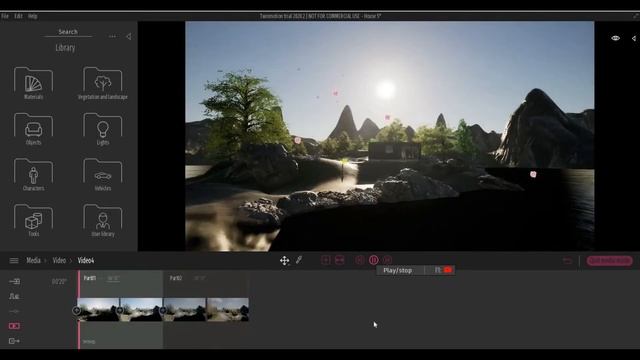Select the move/translate gizmo tool

point(284,260)
